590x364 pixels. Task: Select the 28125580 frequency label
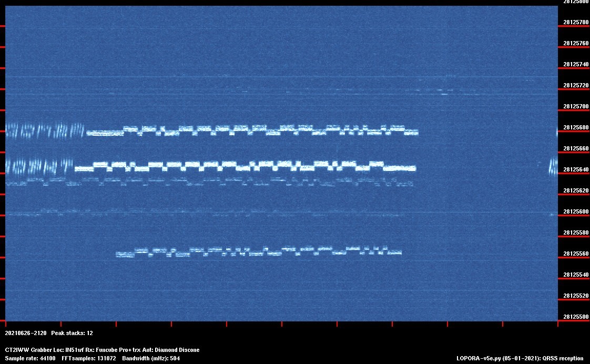(x=576, y=232)
